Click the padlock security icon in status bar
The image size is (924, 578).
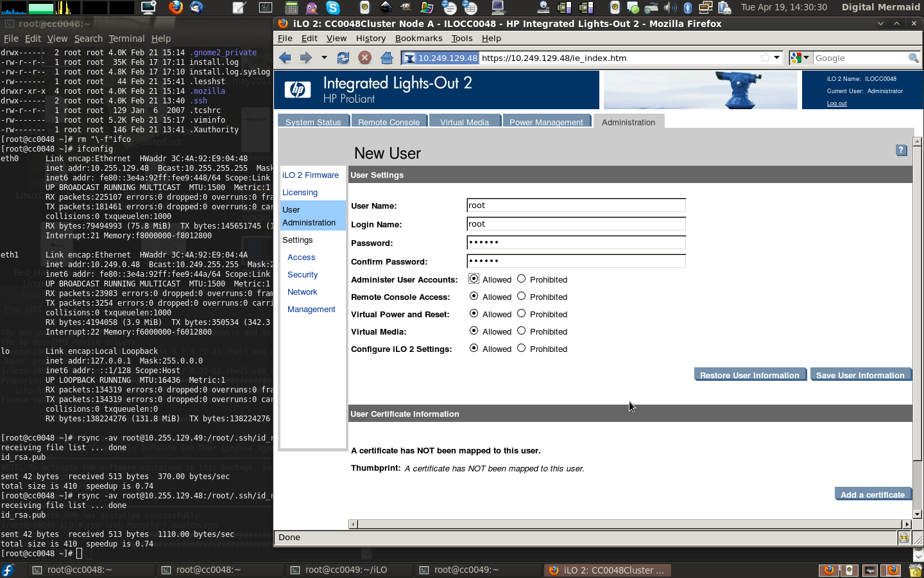(x=903, y=538)
